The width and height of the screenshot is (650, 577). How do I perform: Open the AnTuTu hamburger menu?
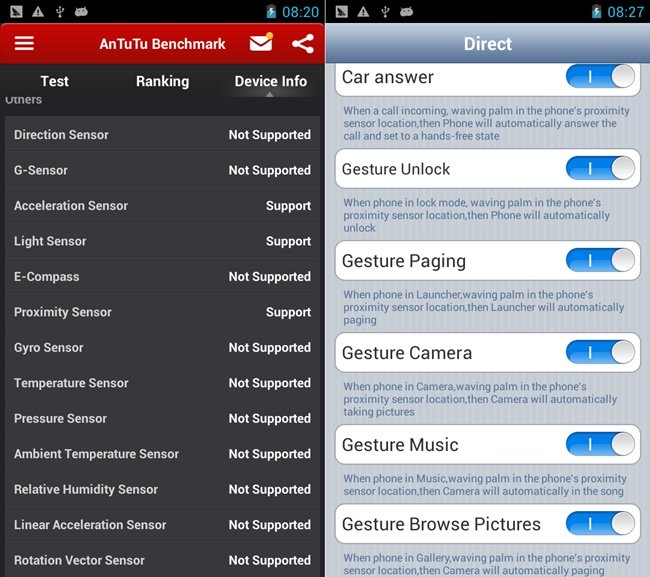[x=24, y=44]
